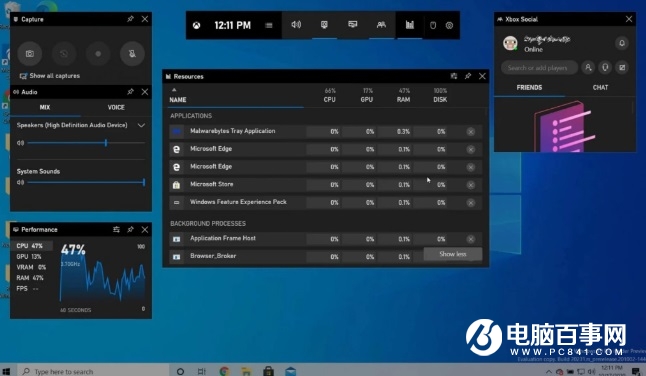Adjust the Speakers volume slider

point(86,143)
